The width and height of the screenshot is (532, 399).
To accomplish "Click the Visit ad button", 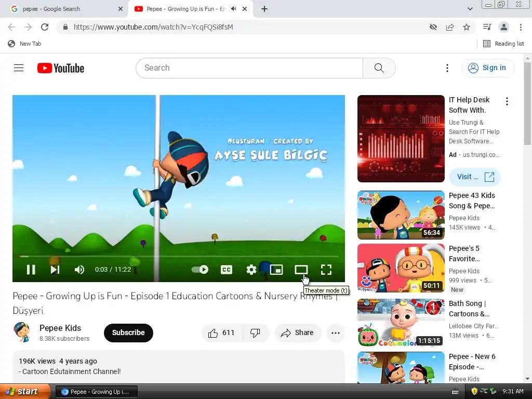I will tap(475, 177).
